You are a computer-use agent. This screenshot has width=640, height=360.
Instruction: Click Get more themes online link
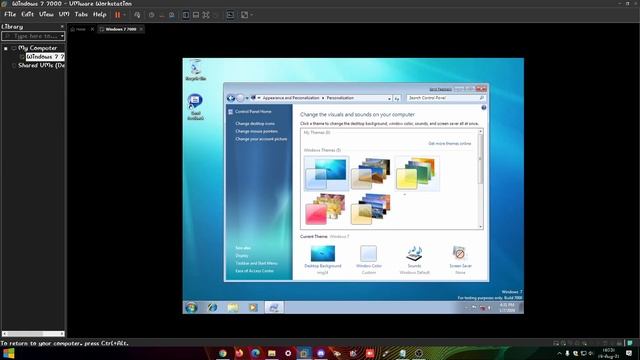pyautogui.click(x=449, y=144)
